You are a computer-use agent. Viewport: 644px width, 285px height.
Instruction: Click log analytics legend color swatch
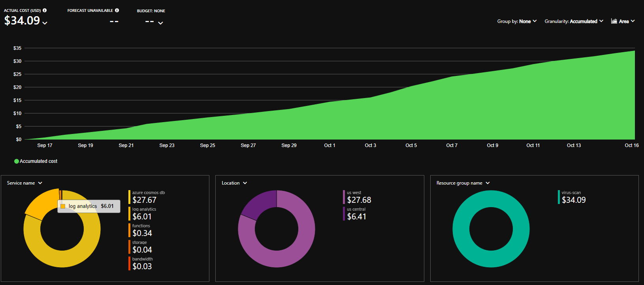click(x=129, y=214)
